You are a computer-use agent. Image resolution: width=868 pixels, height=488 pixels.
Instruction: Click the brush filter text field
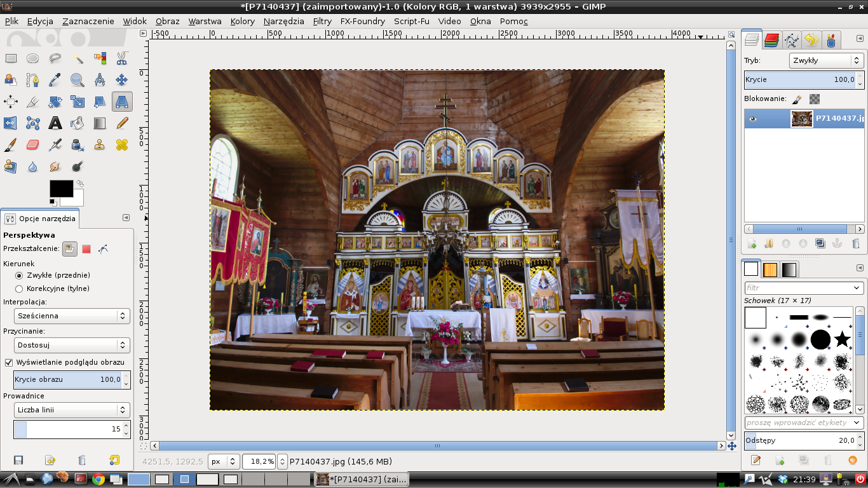[x=797, y=288]
